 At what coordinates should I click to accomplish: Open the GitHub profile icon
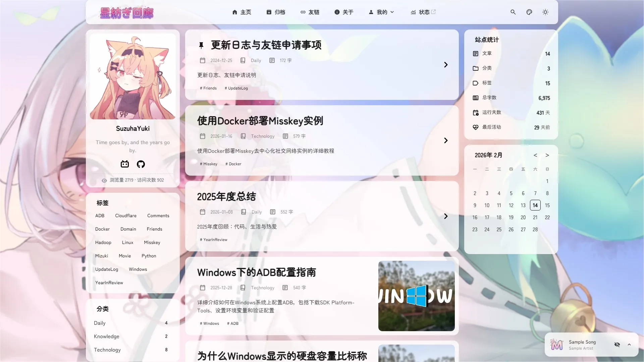(x=141, y=164)
